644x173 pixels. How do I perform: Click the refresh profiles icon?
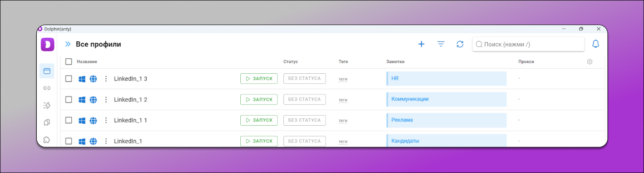point(460,44)
